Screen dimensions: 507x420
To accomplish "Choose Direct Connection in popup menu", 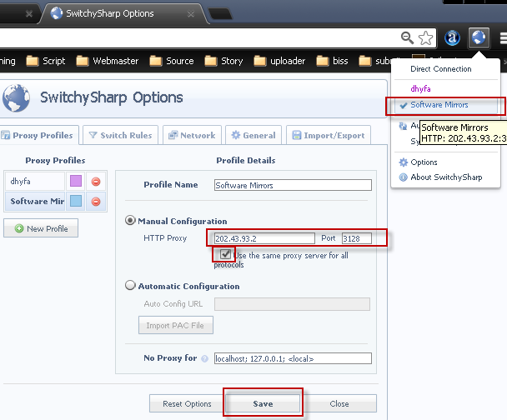I will click(x=441, y=69).
